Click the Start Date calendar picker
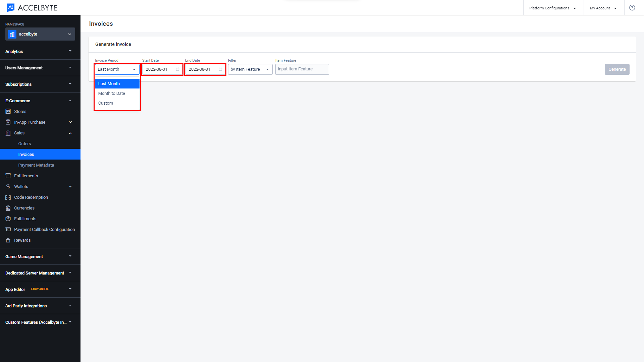Image resolution: width=644 pixels, height=362 pixels. coord(177,69)
